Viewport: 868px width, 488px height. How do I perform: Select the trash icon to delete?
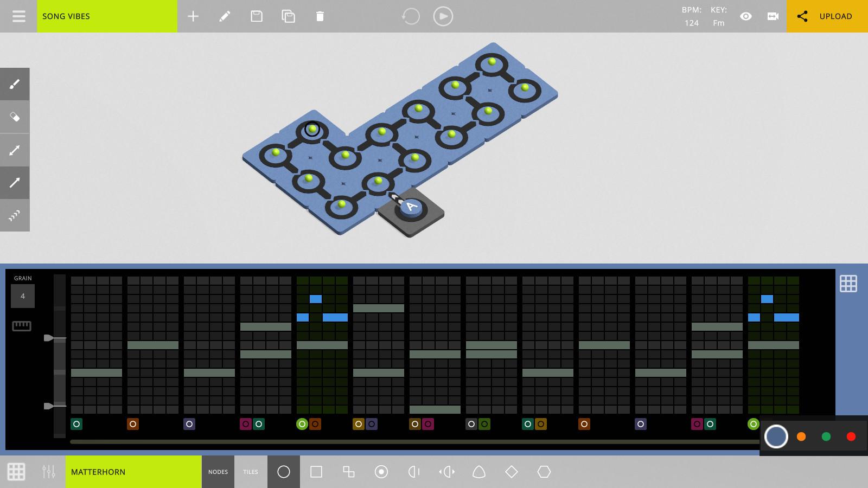click(x=320, y=16)
